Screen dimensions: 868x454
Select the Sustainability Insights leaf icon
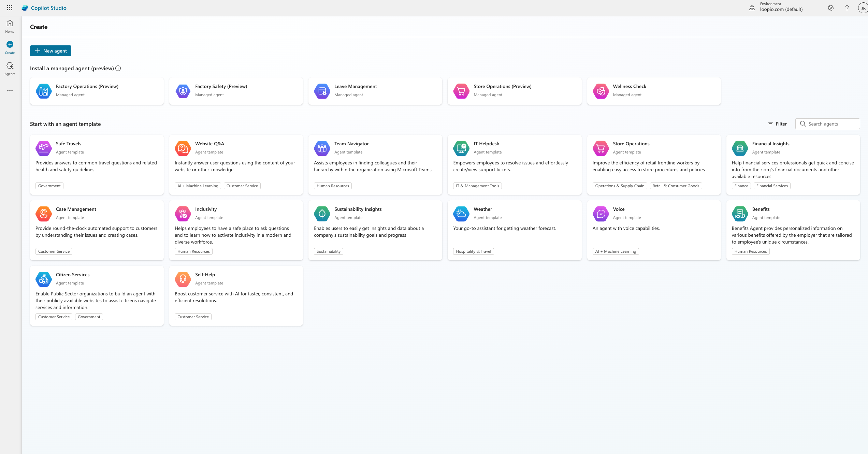322,214
